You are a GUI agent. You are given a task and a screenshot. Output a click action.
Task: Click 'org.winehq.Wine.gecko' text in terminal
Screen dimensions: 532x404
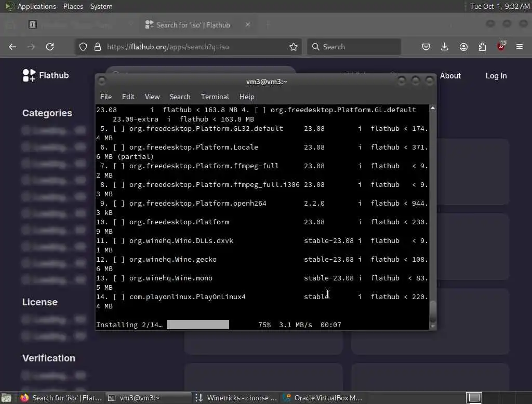(172, 260)
